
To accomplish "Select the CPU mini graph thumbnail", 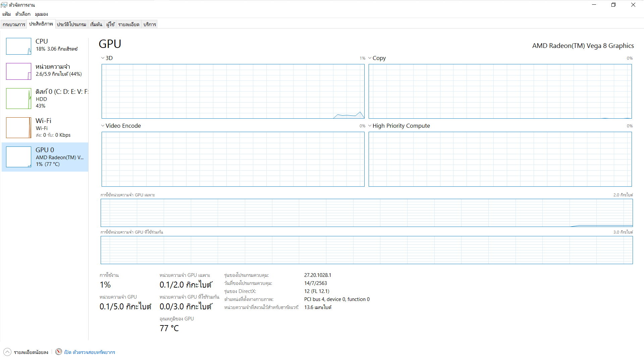I will (18, 46).
